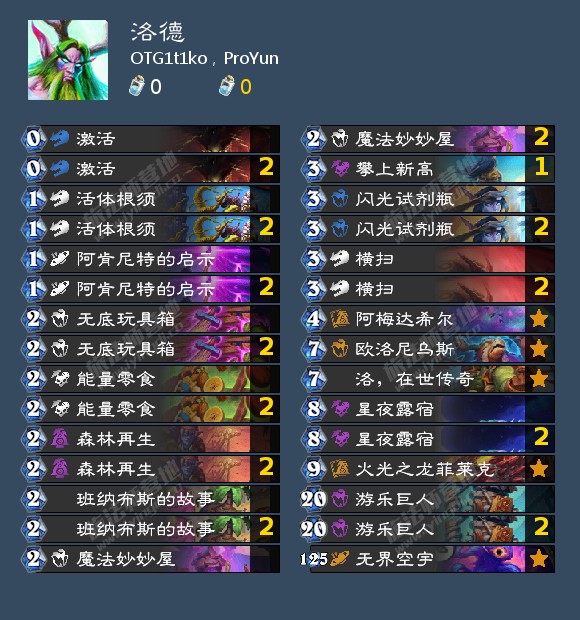Select the first 闪光试剂瓶 card row
The height and width of the screenshot is (620, 580).
[429, 198]
